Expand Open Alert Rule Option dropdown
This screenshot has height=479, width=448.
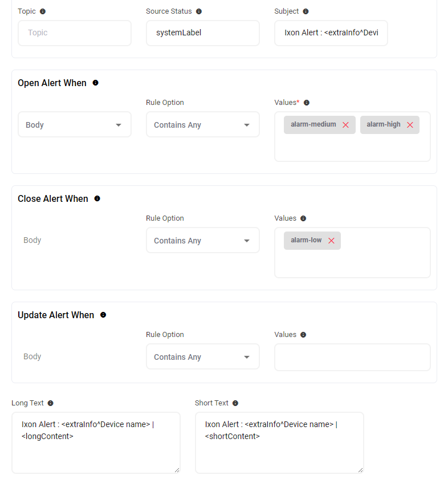tap(202, 125)
